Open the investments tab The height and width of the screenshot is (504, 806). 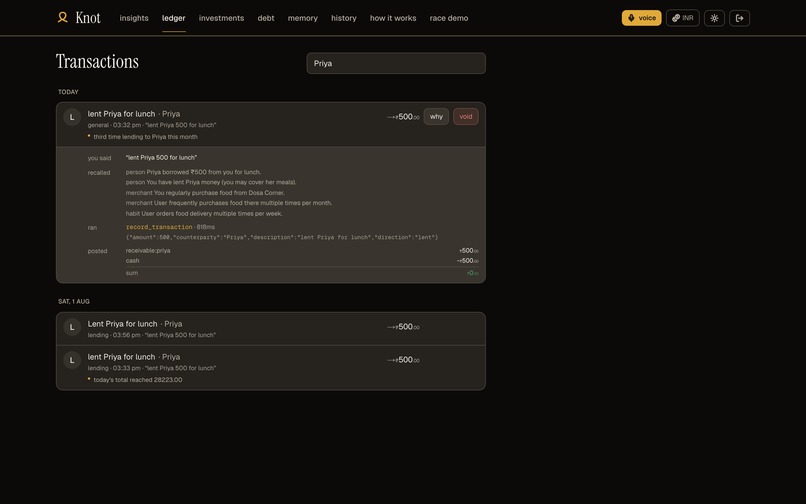(x=222, y=18)
